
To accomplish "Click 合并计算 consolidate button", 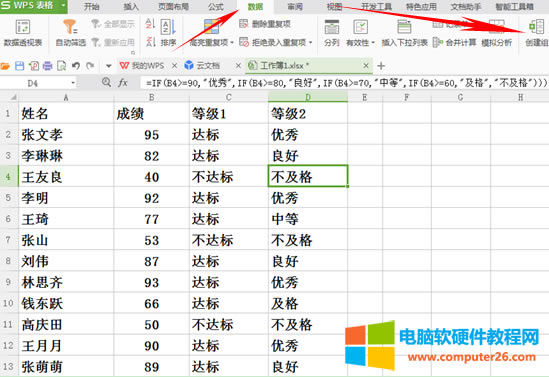I will (454, 42).
